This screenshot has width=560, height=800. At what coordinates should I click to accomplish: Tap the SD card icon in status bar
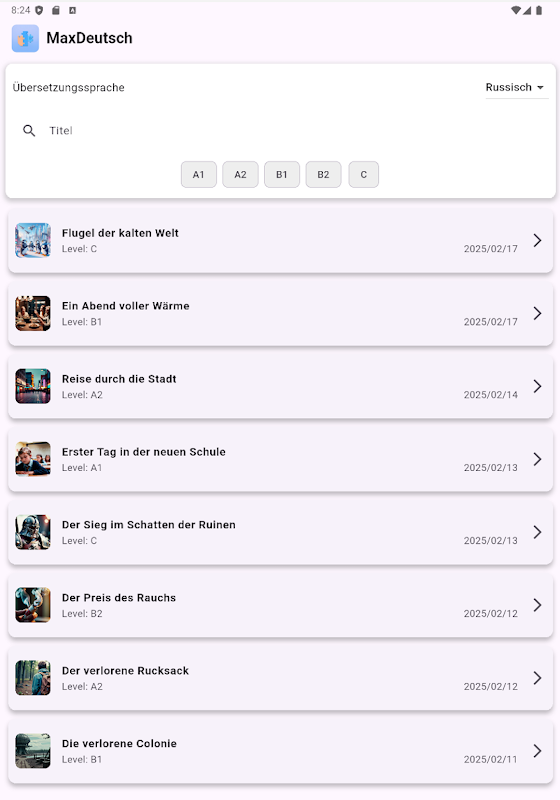coord(56,10)
